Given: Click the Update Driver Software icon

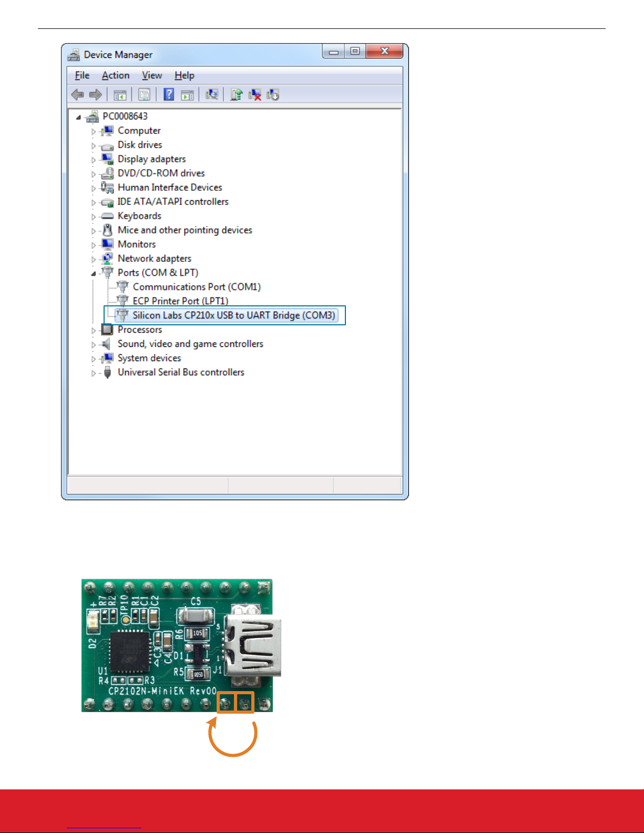Looking at the screenshot, I should pos(237,95).
